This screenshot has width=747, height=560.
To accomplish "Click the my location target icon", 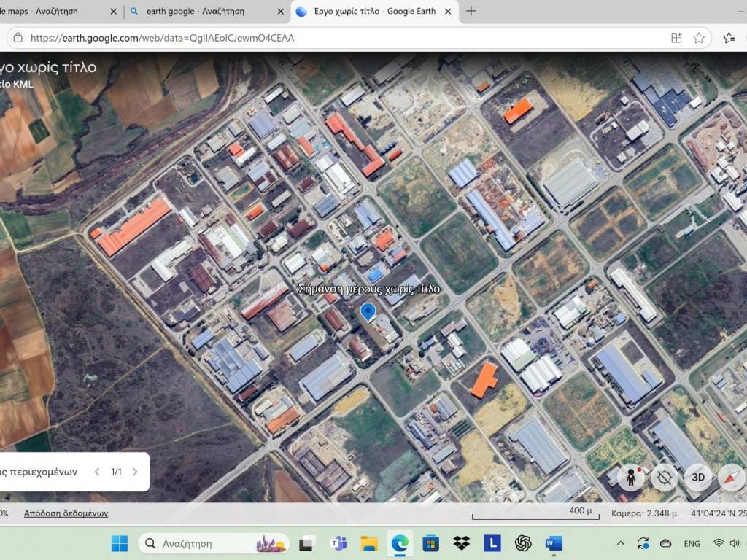I will (664, 478).
